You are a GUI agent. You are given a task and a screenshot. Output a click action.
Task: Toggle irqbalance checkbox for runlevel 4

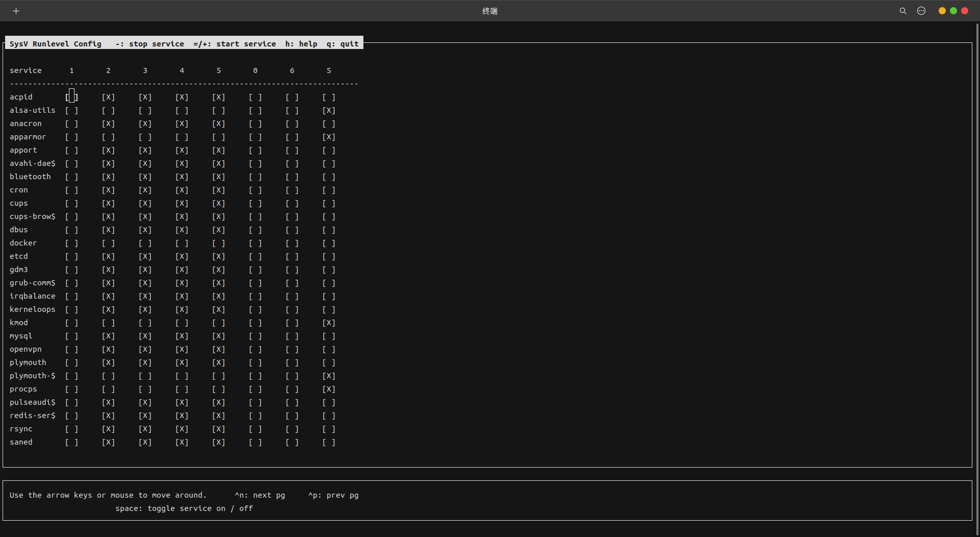pyautogui.click(x=182, y=296)
